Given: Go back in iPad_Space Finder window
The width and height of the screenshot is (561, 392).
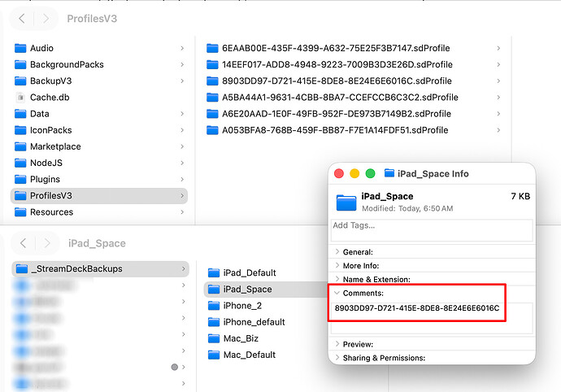Looking at the screenshot, I should click(x=24, y=243).
